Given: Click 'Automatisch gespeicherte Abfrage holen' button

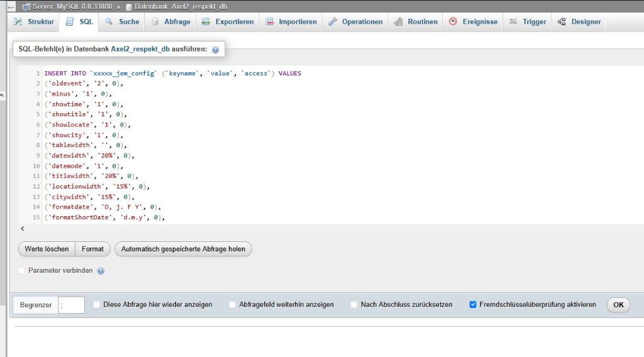Looking at the screenshot, I should tap(183, 249).
